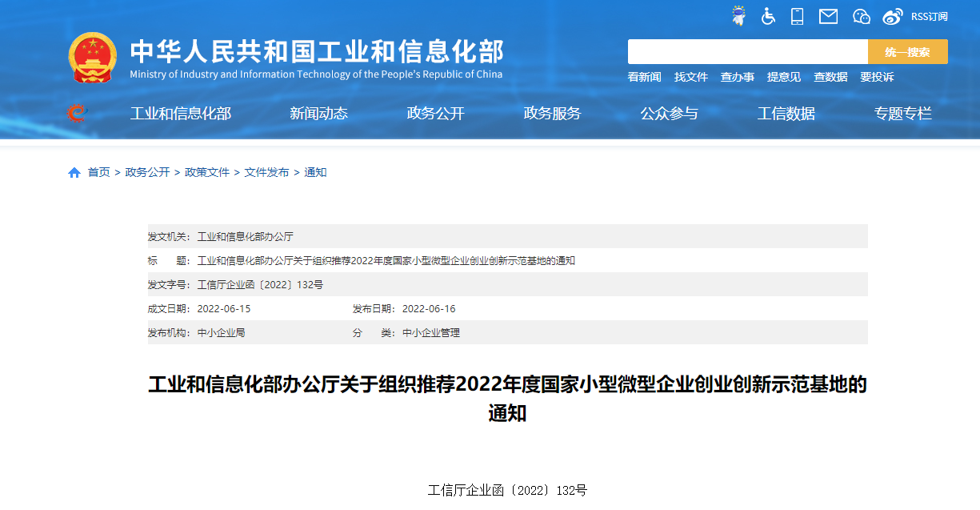Open the 工业和信息化部 navigation menu

pos(180,114)
